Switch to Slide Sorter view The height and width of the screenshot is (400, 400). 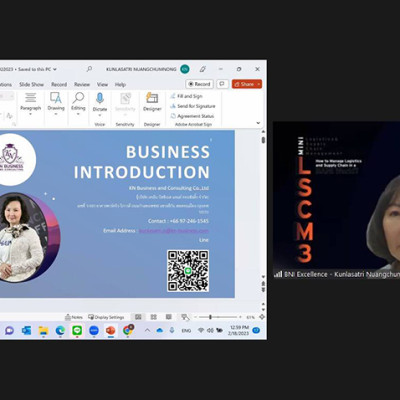click(154, 317)
